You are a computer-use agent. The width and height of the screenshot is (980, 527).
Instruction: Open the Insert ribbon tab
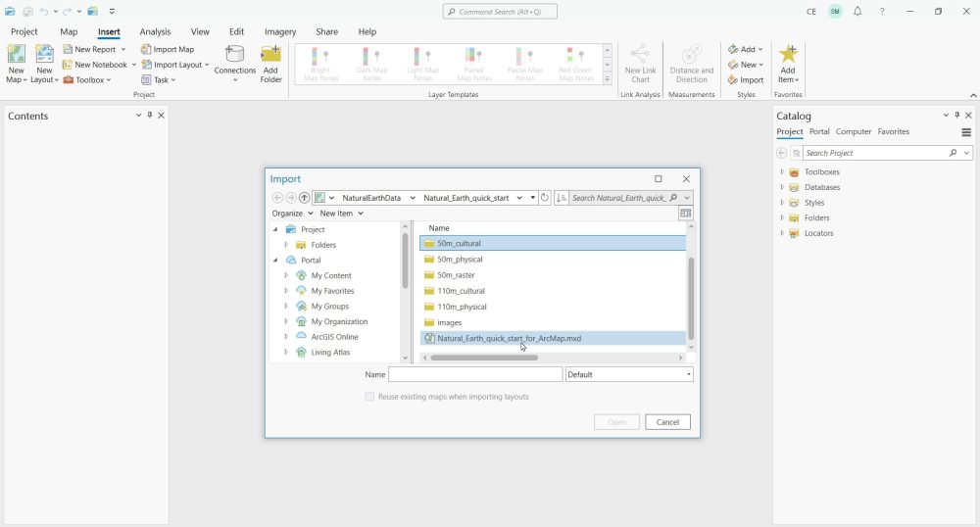(109, 32)
